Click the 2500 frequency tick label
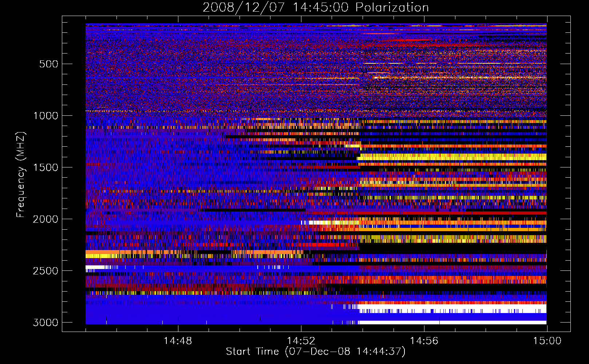The width and height of the screenshot is (589, 364). click(x=46, y=271)
